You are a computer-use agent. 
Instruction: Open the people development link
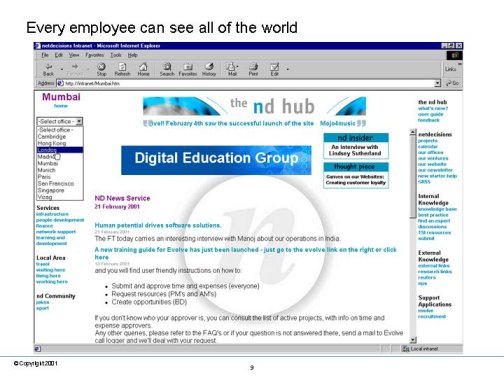tap(60, 220)
